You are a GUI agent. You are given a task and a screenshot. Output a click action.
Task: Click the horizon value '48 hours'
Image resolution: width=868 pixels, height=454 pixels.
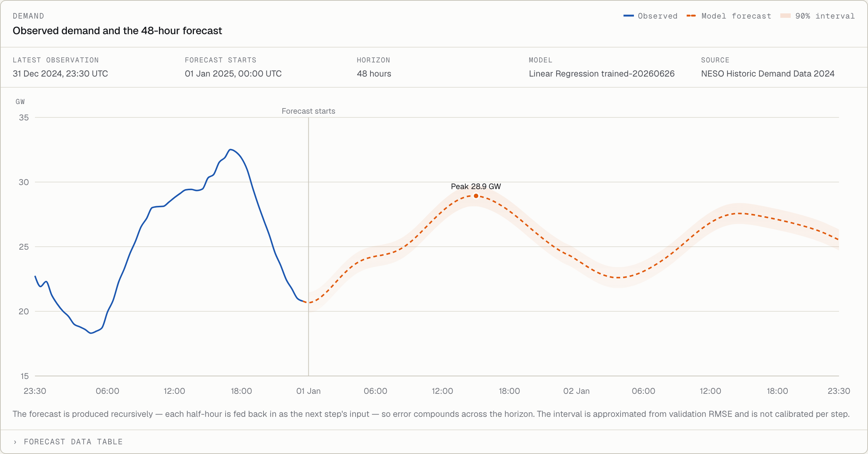point(374,74)
